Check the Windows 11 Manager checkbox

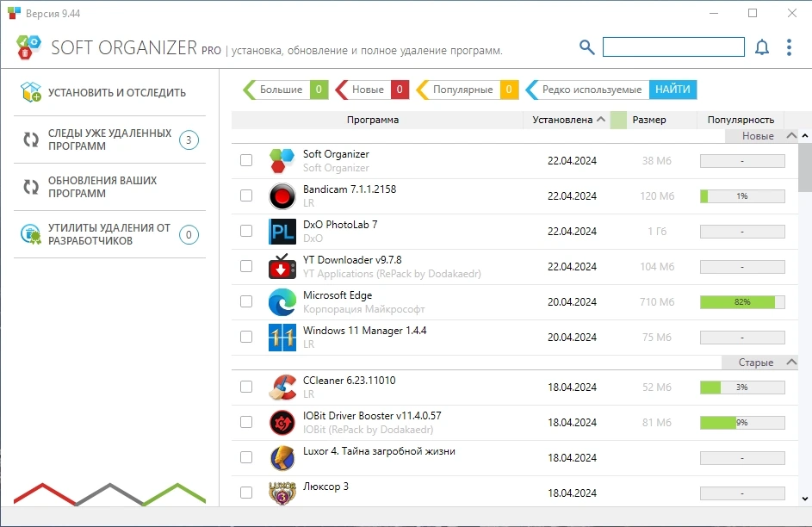246,337
